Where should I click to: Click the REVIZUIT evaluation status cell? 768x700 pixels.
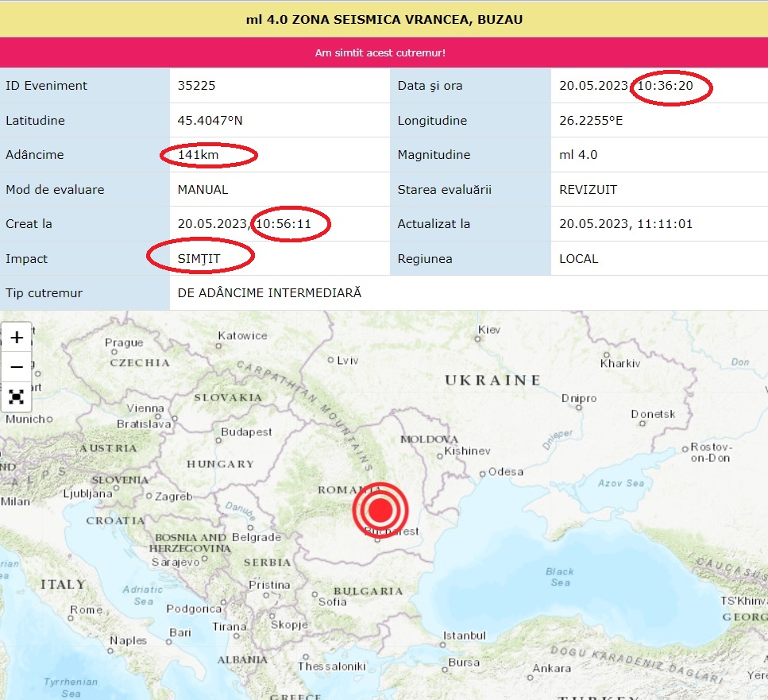pos(589,190)
